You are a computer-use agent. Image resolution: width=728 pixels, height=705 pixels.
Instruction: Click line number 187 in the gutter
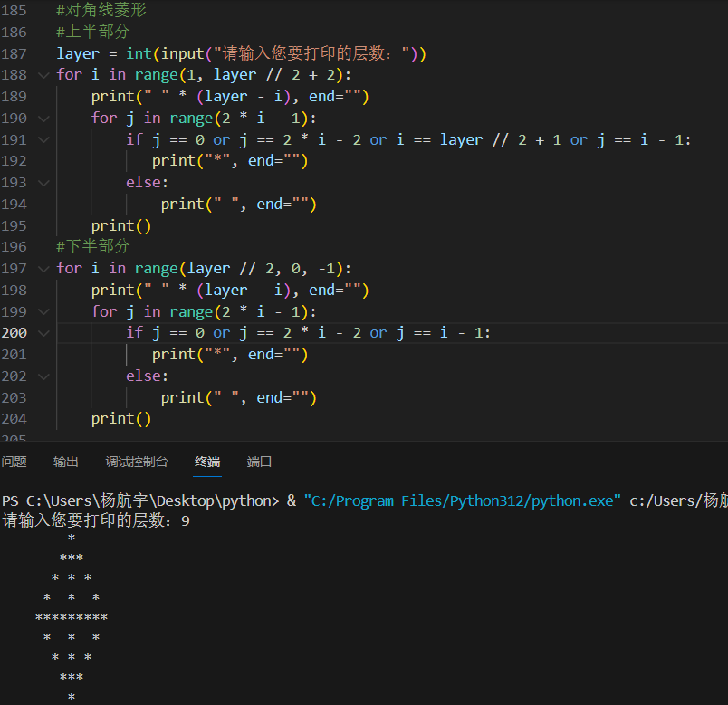pos(14,53)
